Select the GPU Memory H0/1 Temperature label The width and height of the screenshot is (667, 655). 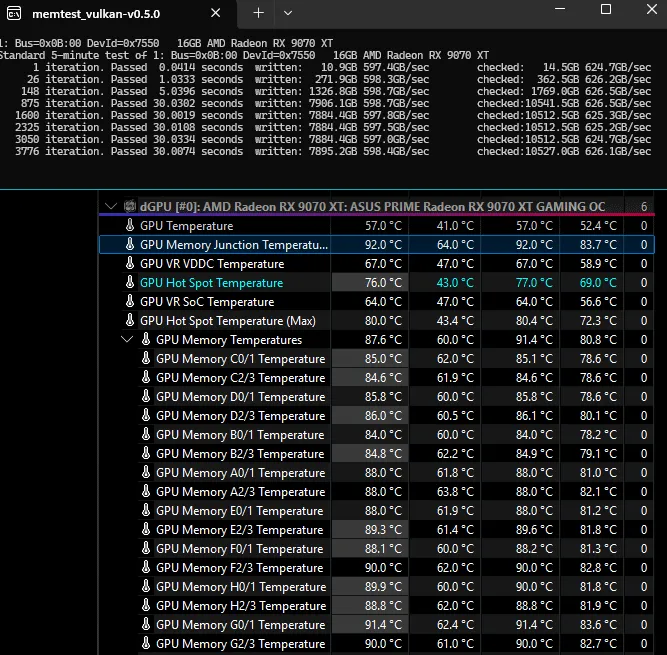(241, 587)
